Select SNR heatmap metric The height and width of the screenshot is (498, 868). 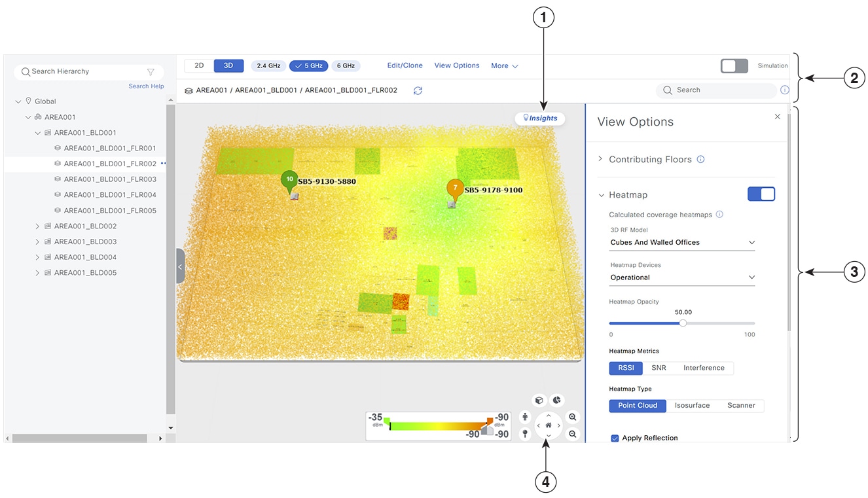tap(659, 368)
